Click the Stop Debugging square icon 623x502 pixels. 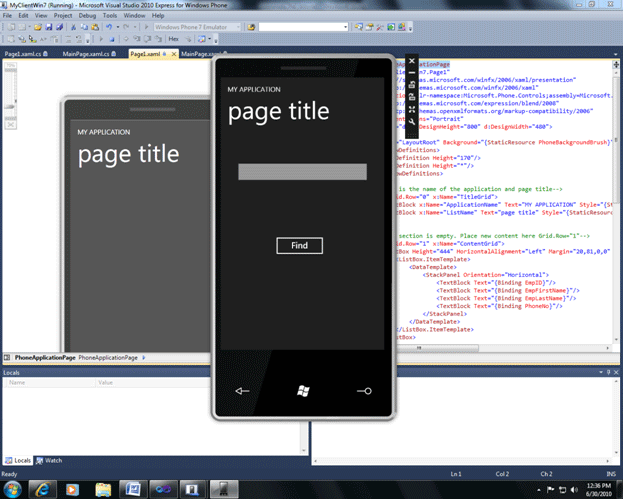(x=112, y=39)
